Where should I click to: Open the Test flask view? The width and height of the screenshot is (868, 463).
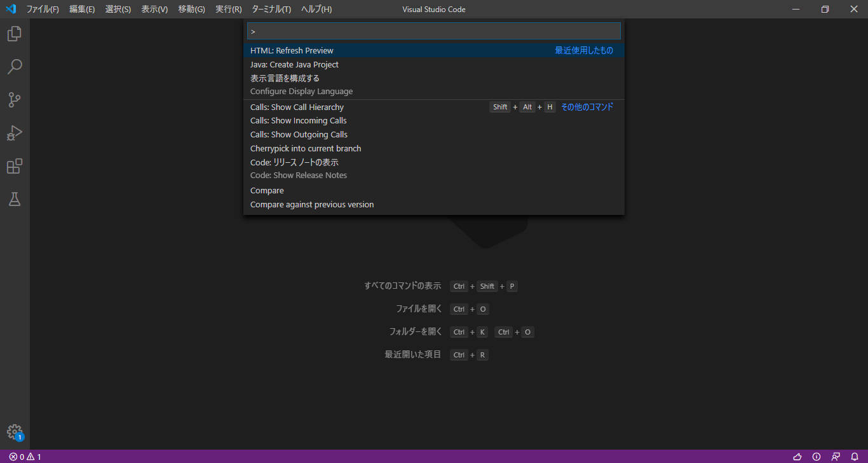[15, 199]
